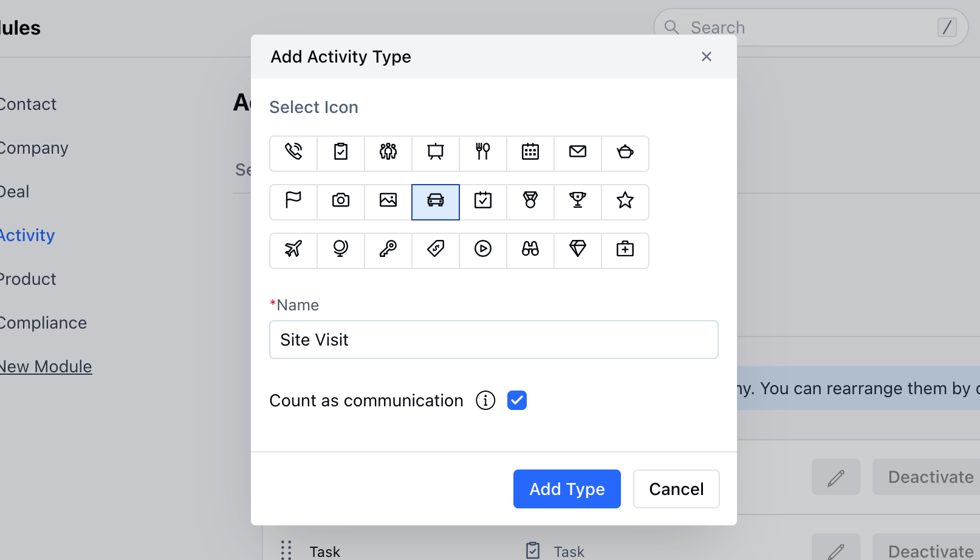The width and height of the screenshot is (980, 560).
Task: Choose the airplane icon
Action: (x=293, y=249)
